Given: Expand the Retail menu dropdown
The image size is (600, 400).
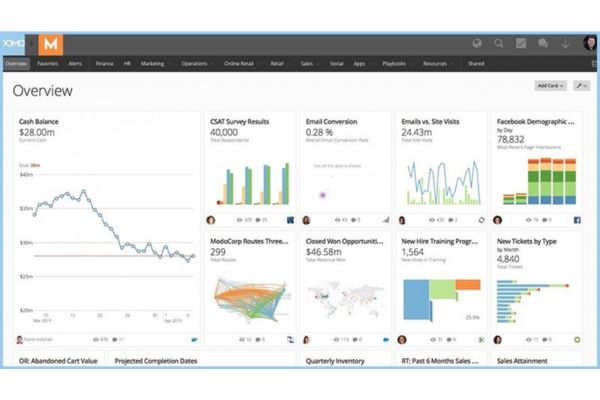Looking at the screenshot, I should point(289,64).
